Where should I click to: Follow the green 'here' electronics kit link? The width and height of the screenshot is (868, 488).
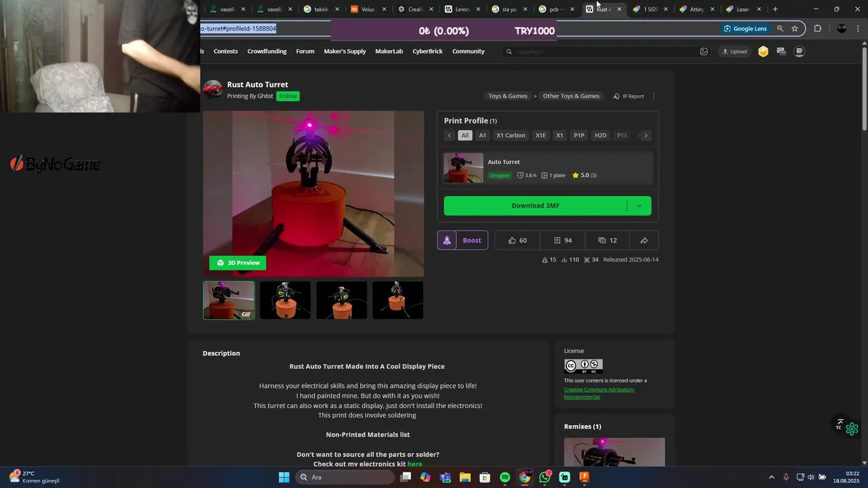[x=415, y=464]
